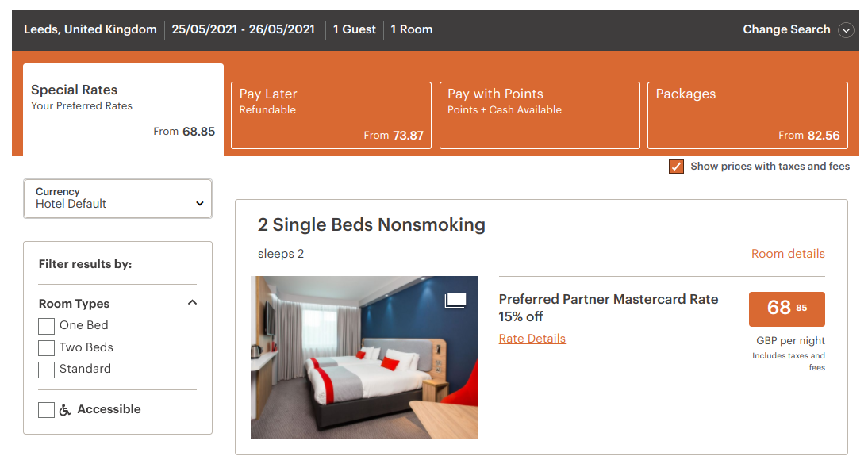This screenshot has width=868, height=460.
Task: Switch to the Pay Later tab
Action: click(331, 115)
